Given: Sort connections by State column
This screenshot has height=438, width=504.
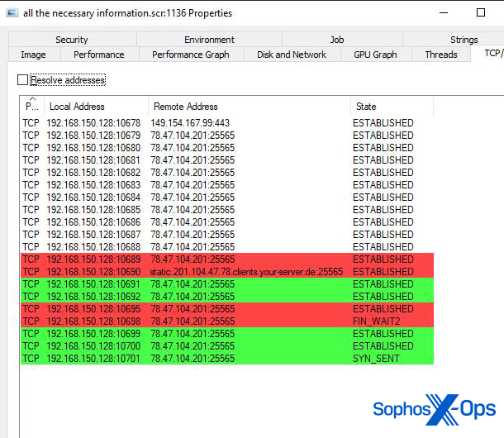Looking at the screenshot, I should [x=392, y=107].
